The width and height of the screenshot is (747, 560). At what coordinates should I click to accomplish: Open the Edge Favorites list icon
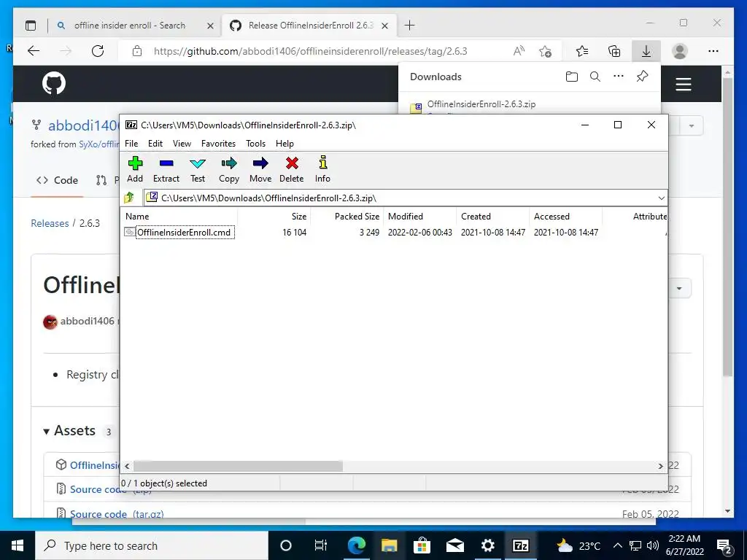pyautogui.click(x=582, y=51)
